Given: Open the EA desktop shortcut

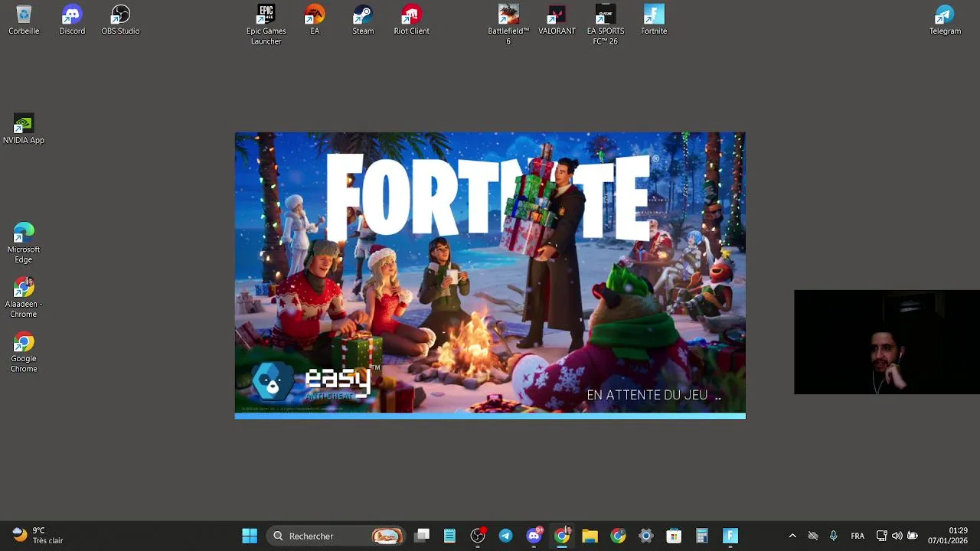Looking at the screenshot, I should pyautogui.click(x=315, y=20).
